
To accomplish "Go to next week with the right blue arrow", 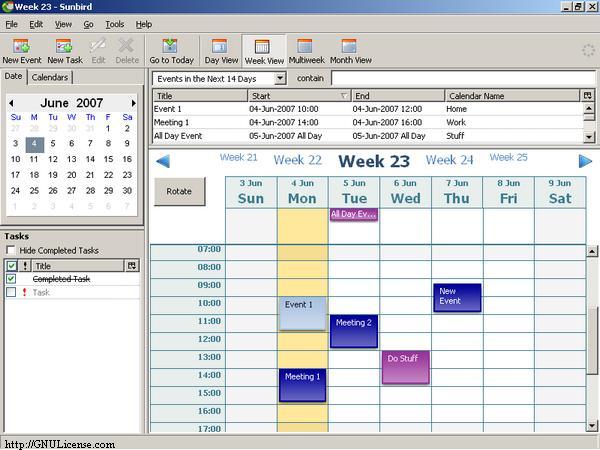I will (585, 161).
